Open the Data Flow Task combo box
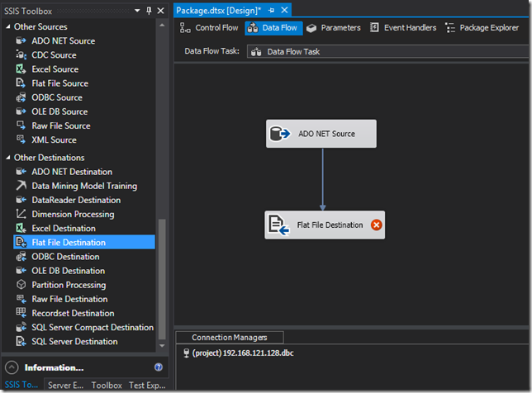Viewport: 532px width, 393px height. coord(387,51)
